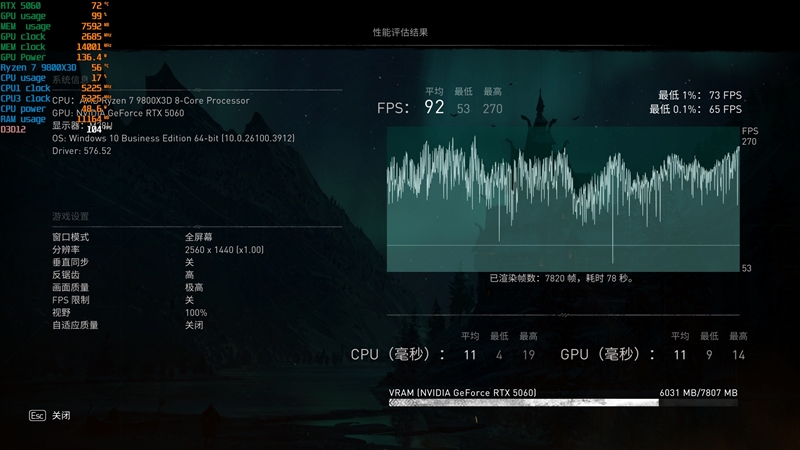The image size is (800, 450).
Task: Click the 自适应质量 setting label
Action: pos(75,325)
